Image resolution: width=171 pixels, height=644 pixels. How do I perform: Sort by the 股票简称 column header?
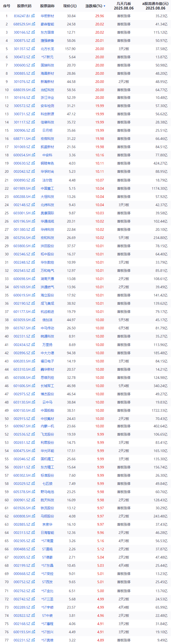point(47,6)
